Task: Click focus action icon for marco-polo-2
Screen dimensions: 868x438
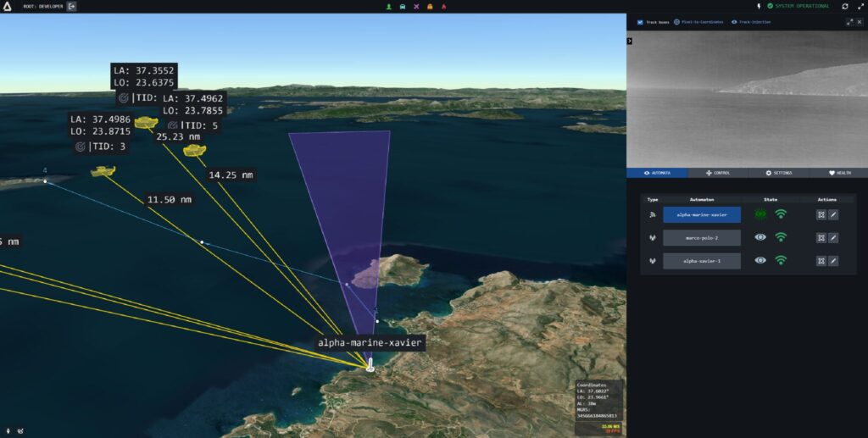Action: pyautogui.click(x=821, y=238)
